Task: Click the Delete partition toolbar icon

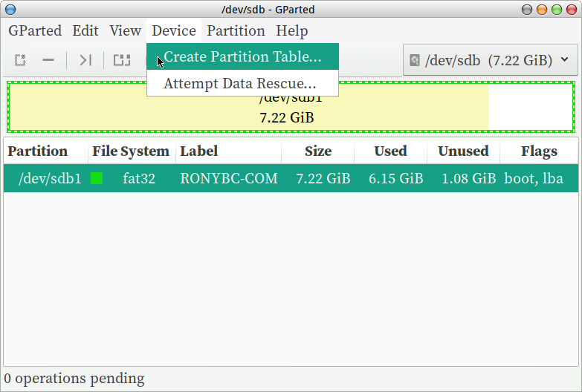Action: pyautogui.click(x=48, y=60)
